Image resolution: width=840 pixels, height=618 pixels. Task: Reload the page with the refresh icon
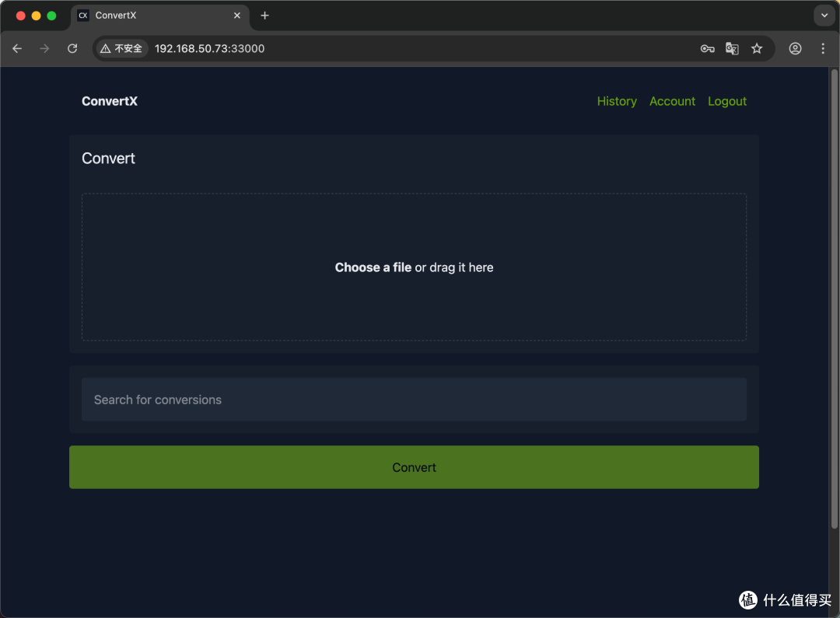[72, 48]
